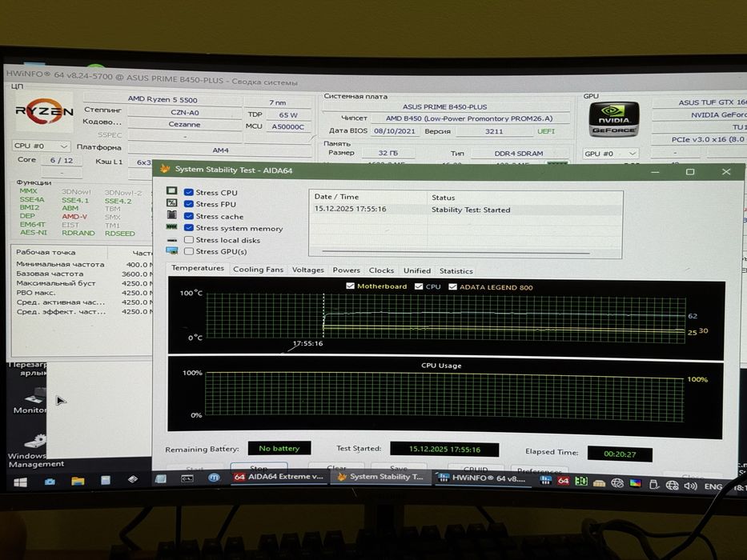
Task: Click the 'Cezanne' codename field
Action: point(184,124)
